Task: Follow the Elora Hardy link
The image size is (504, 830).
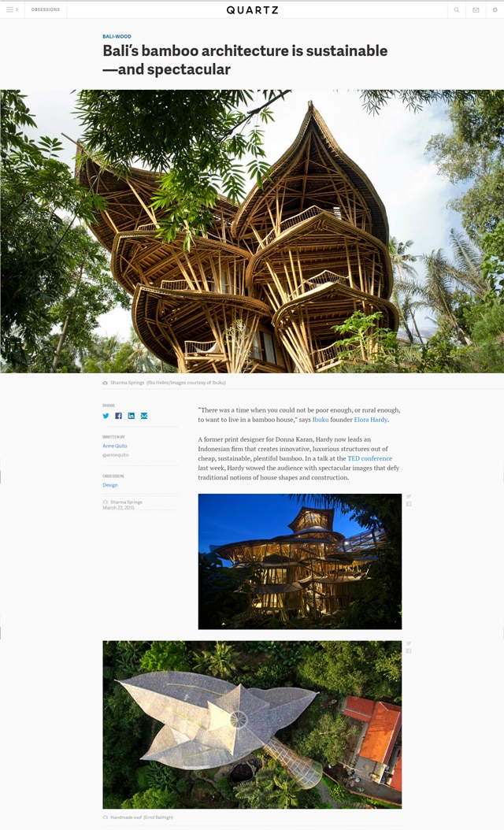Action: point(371,419)
